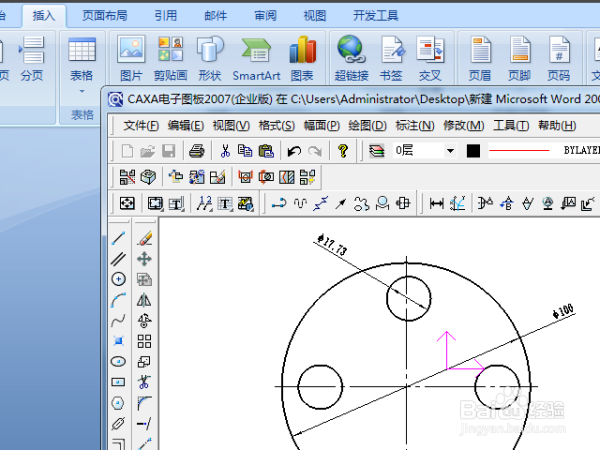Expand the 0层 layer dropdown
Viewport: 600px width, 450px height.
(x=450, y=151)
